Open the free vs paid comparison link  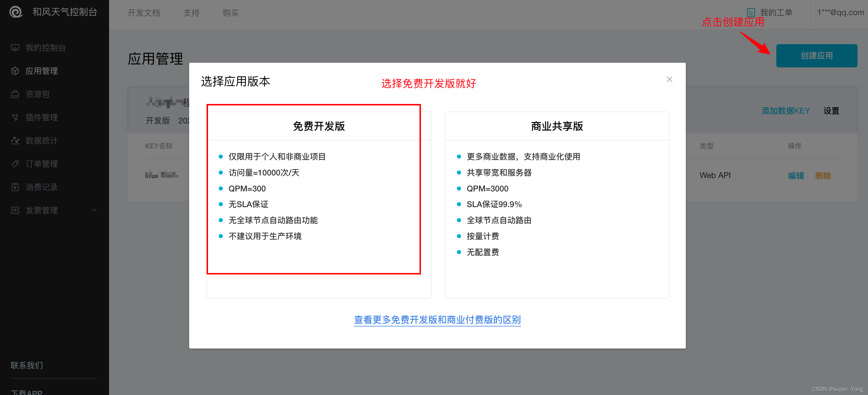tap(437, 319)
